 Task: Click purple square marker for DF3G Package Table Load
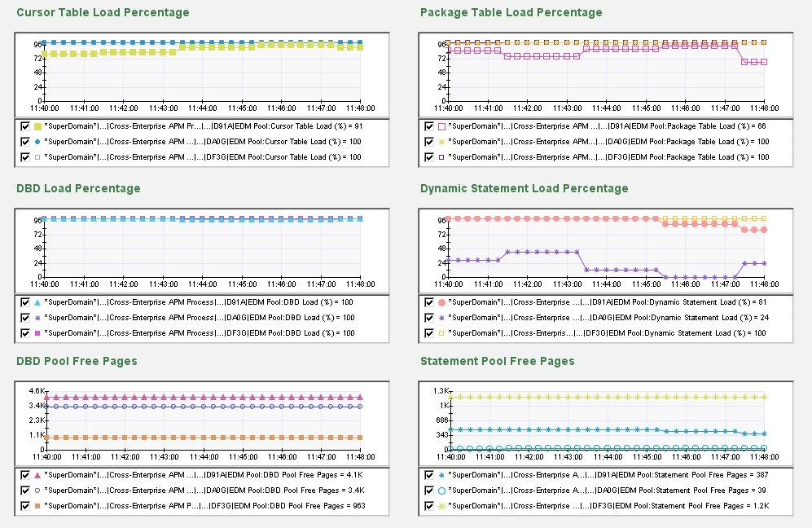[441, 157]
